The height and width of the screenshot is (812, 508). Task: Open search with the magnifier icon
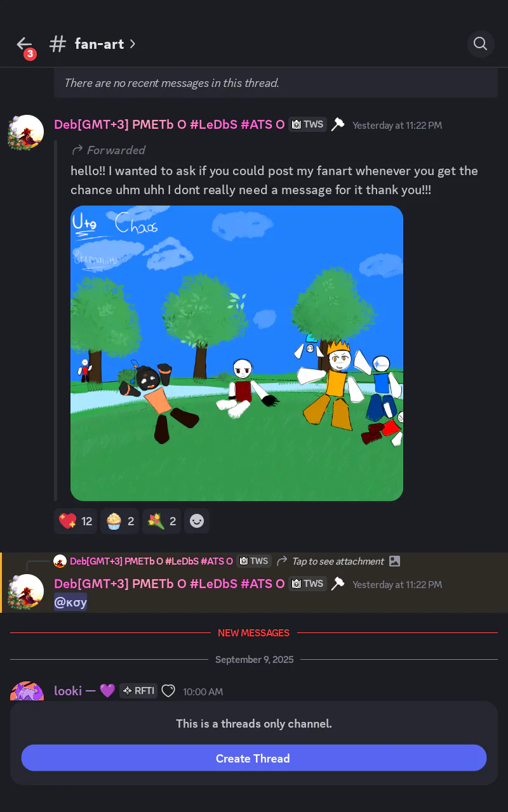(481, 44)
